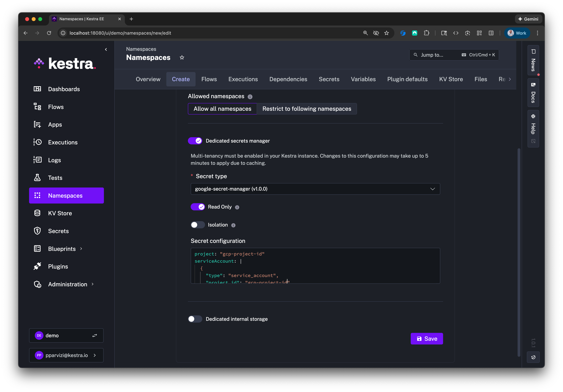Disable Dedicated secrets manager toggle
Image resolution: width=563 pixels, height=392 pixels.
click(x=195, y=141)
